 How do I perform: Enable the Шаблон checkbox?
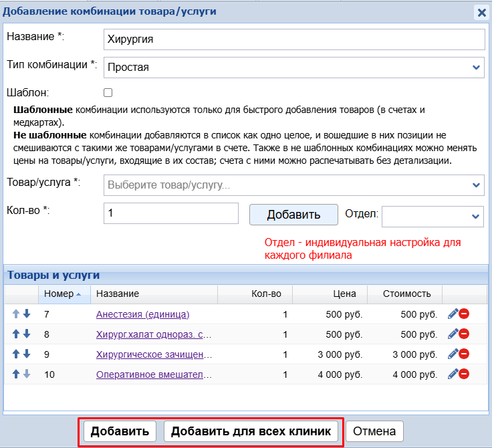(108, 93)
